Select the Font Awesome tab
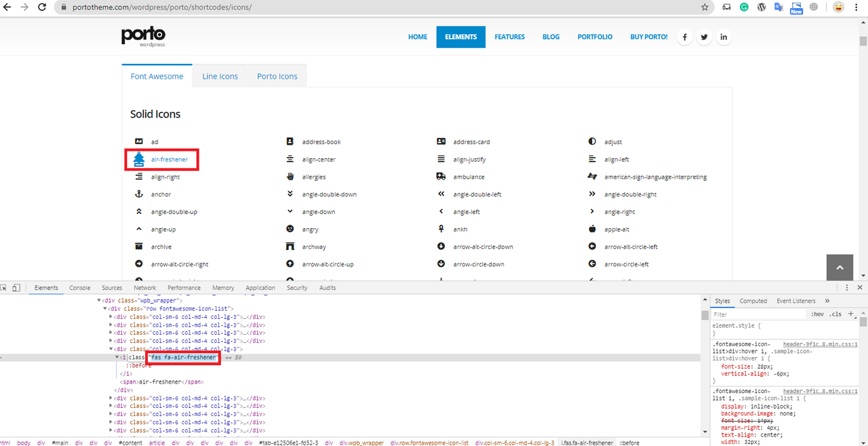 157,76
